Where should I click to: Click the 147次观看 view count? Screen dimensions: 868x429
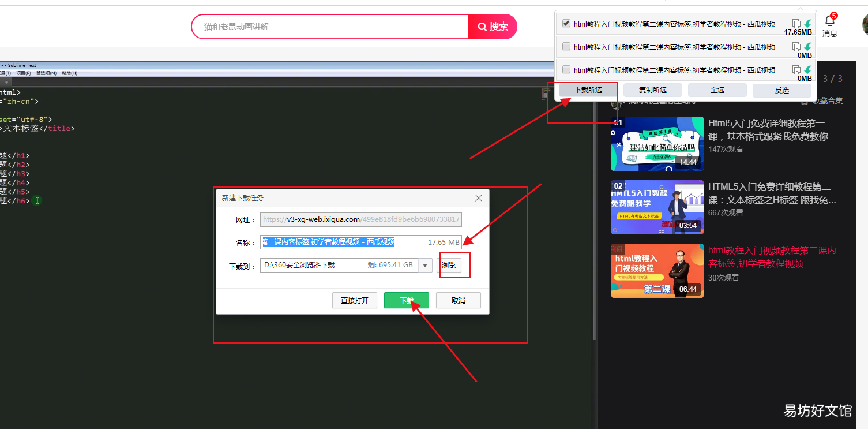(726, 149)
